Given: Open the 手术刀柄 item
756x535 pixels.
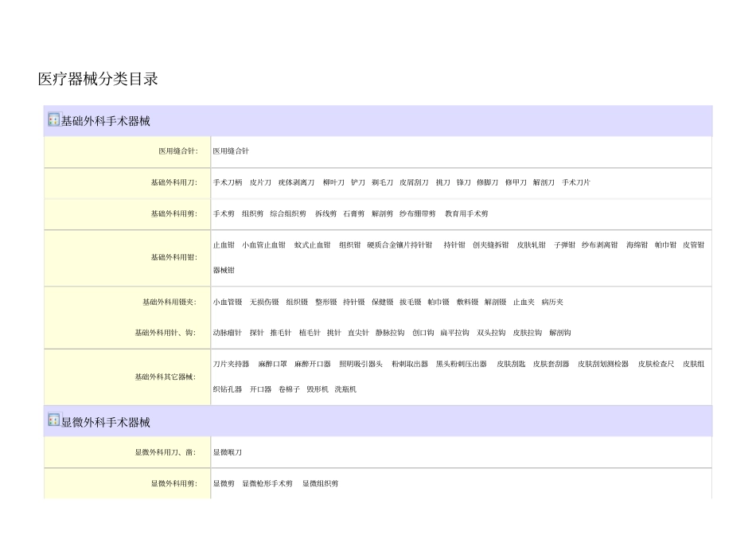Looking at the screenshot, I should [x=228, y=182].
